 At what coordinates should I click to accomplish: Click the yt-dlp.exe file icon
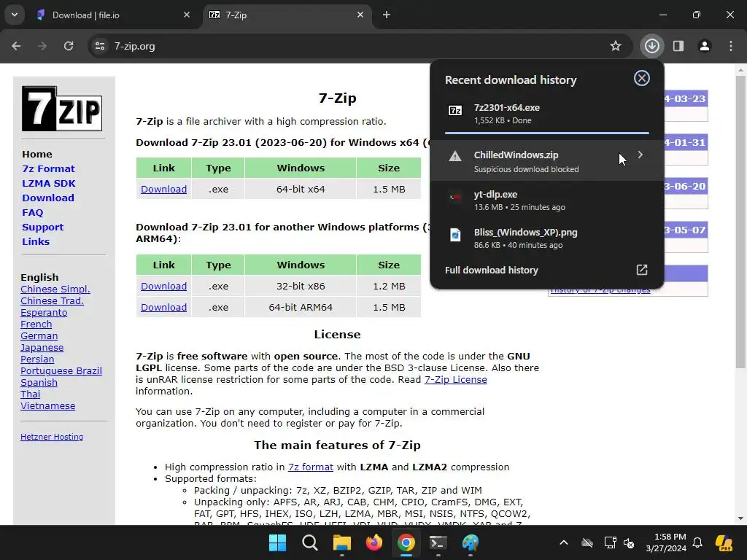pyautogui.click(x=455, y=197)
